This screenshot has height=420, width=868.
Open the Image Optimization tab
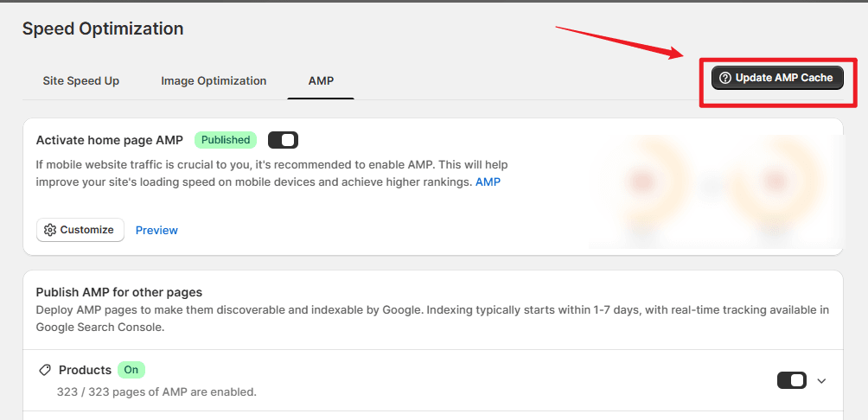click(214, 80)
